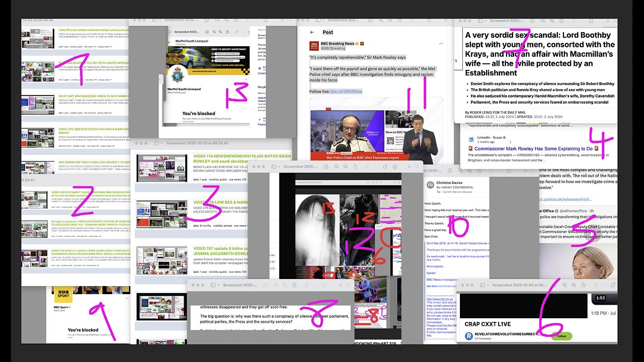Click rotate icon in conspiracy-of-silence text window
Image resolution: width=644 pixels, height=362 pixels.
tap(324, 285)
